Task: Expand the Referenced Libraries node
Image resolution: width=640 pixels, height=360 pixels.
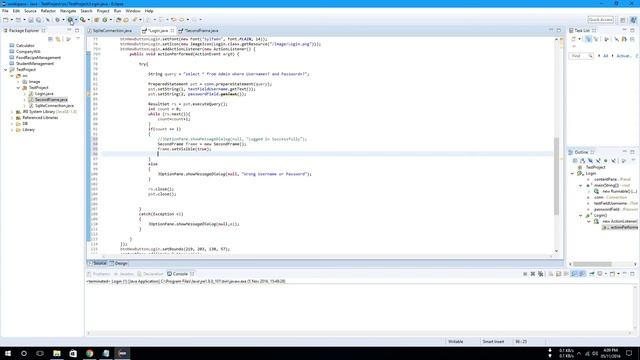Action: coord(12,118)
